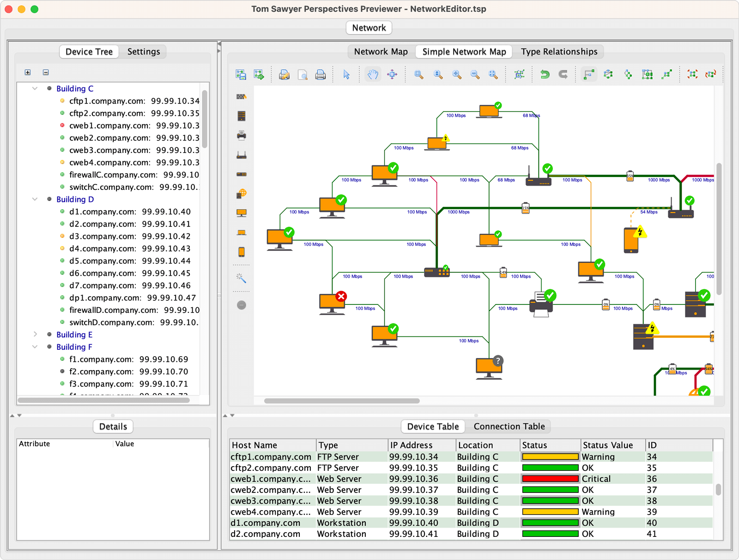
Task: Switch to the Settings tab
Action: tap(144, 52)
